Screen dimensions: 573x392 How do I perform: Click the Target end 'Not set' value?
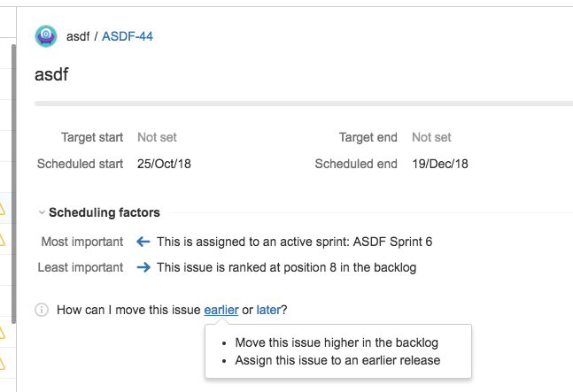coord(431,137)
